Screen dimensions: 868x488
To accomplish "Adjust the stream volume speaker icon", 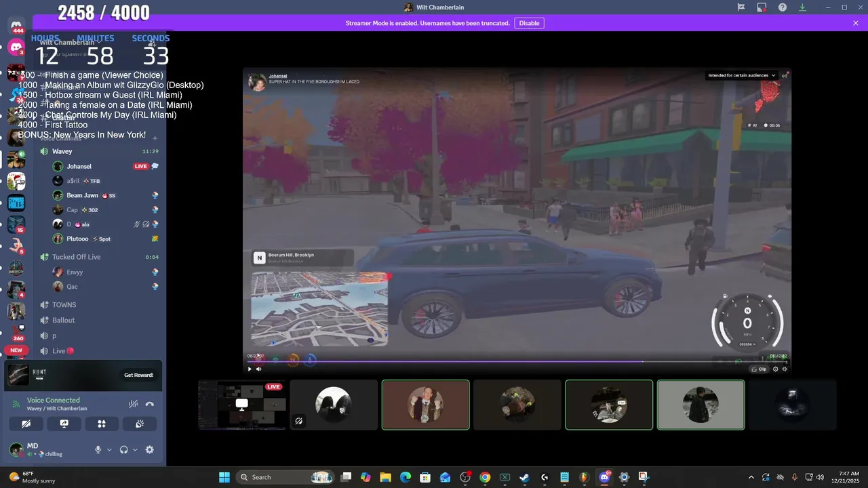I will [259, 369].
